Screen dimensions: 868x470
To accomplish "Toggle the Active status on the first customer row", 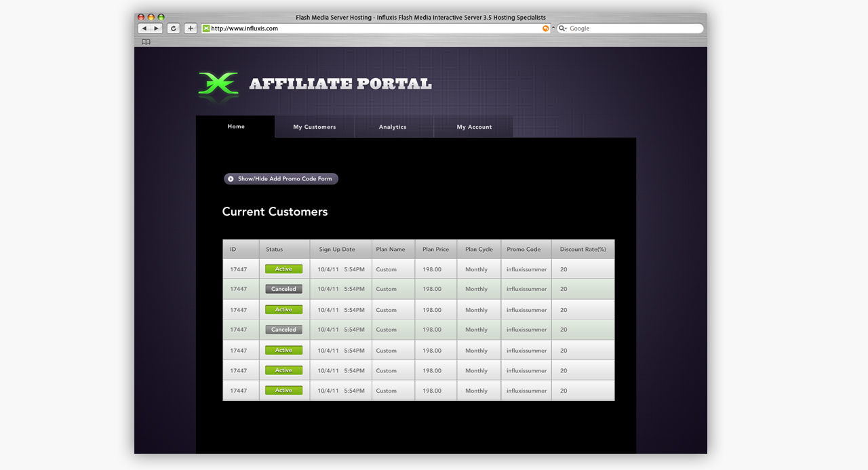I will click(283, 269).
